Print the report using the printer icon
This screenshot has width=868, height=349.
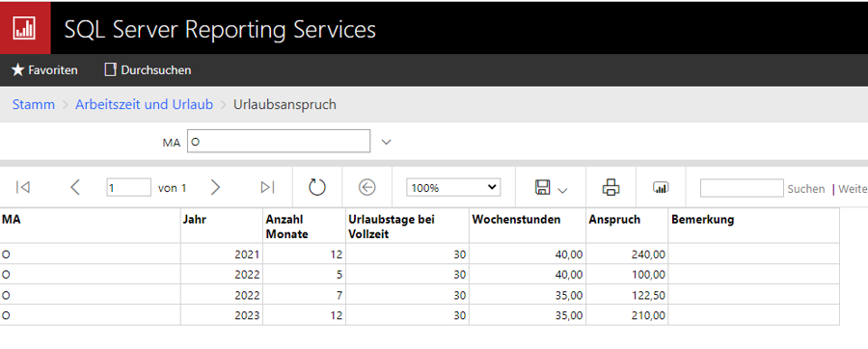tap(611, 187)
